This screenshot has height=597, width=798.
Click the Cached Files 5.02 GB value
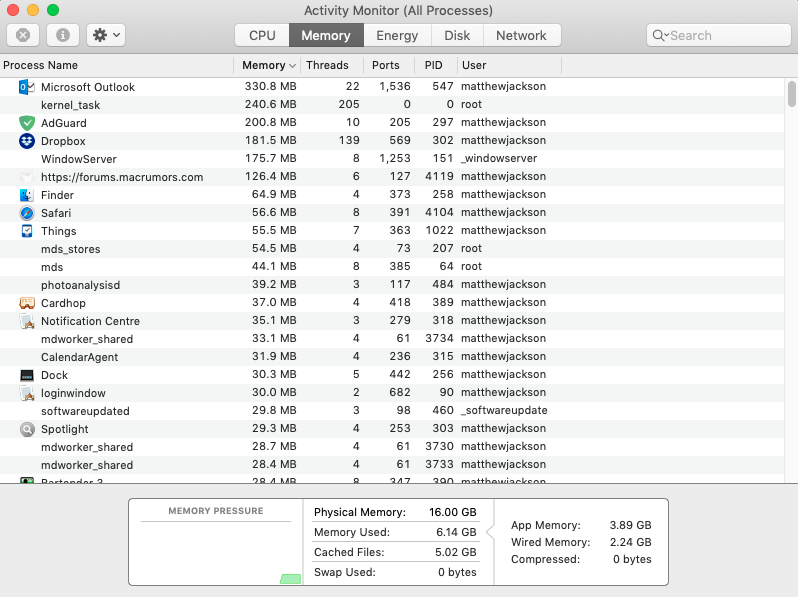pyautogui.click(x=455, y=552)
